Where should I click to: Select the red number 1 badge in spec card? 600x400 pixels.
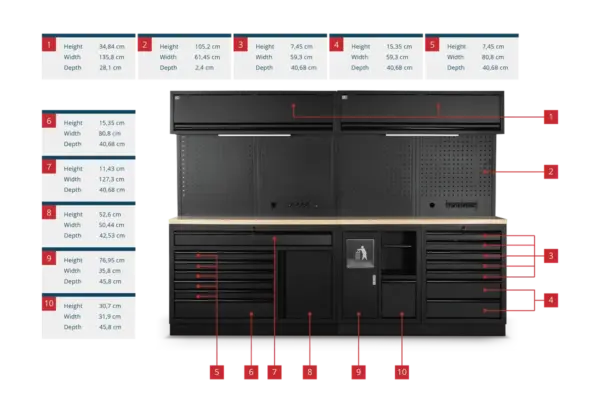(x=49, y=44)
